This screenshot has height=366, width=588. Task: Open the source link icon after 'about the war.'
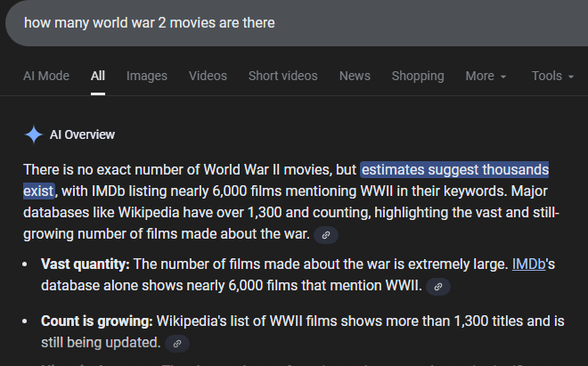click(x=326, y=235)
